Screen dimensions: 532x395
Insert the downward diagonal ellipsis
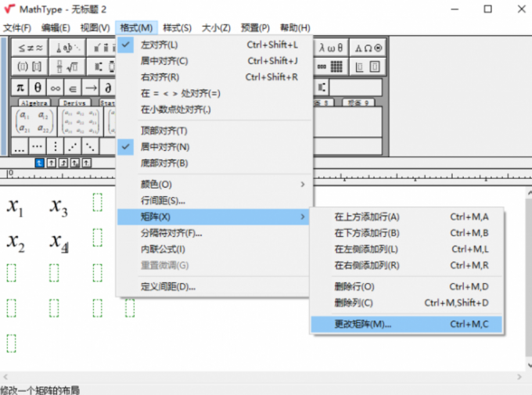point(90,146)
